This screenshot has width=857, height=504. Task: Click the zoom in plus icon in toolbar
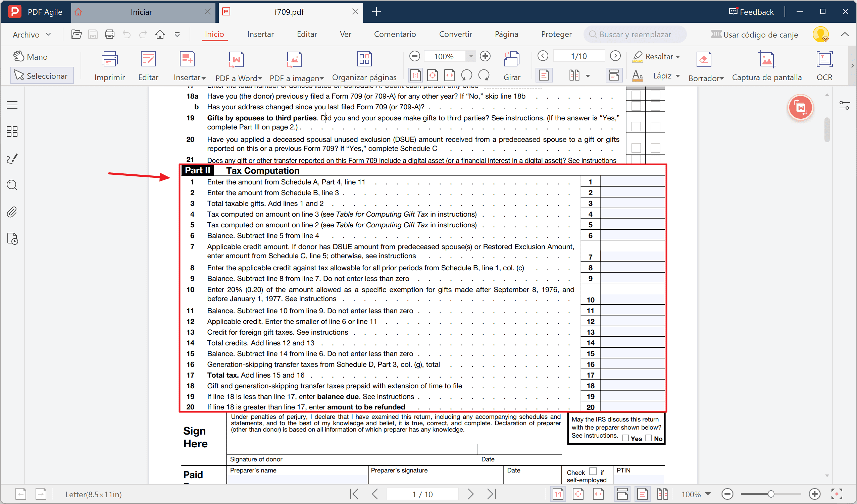tap(485, 56)
